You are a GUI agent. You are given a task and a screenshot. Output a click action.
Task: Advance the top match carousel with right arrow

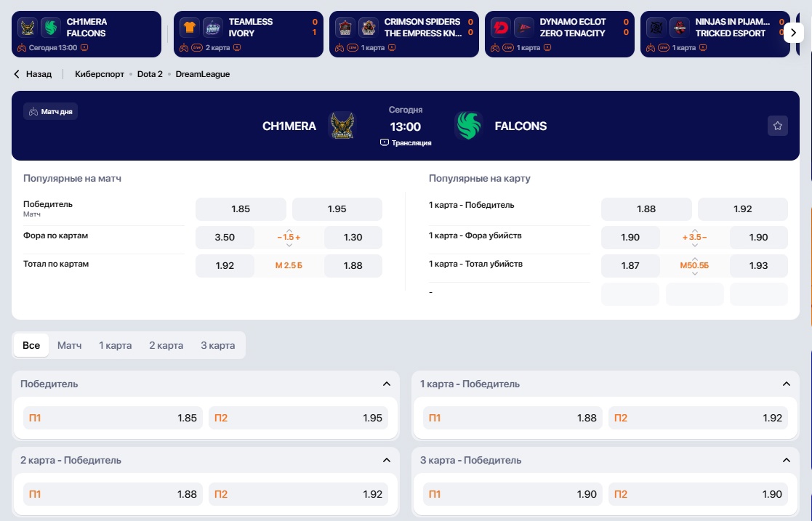(793, 33)
